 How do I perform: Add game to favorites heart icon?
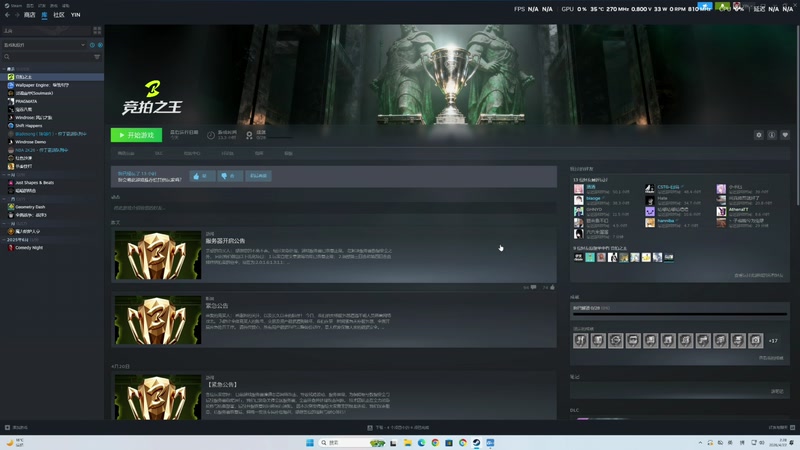[785, 135]
